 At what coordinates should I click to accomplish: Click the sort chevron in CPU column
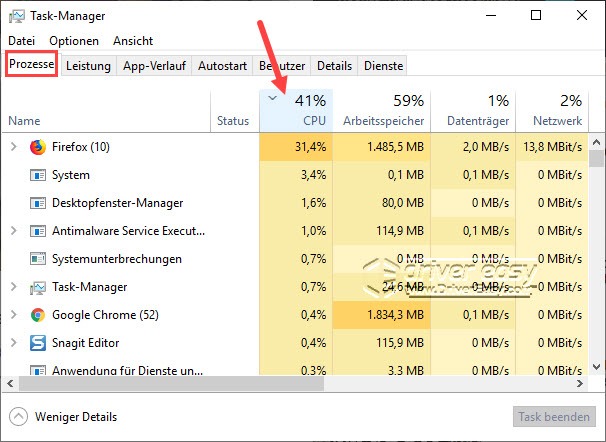272,98
